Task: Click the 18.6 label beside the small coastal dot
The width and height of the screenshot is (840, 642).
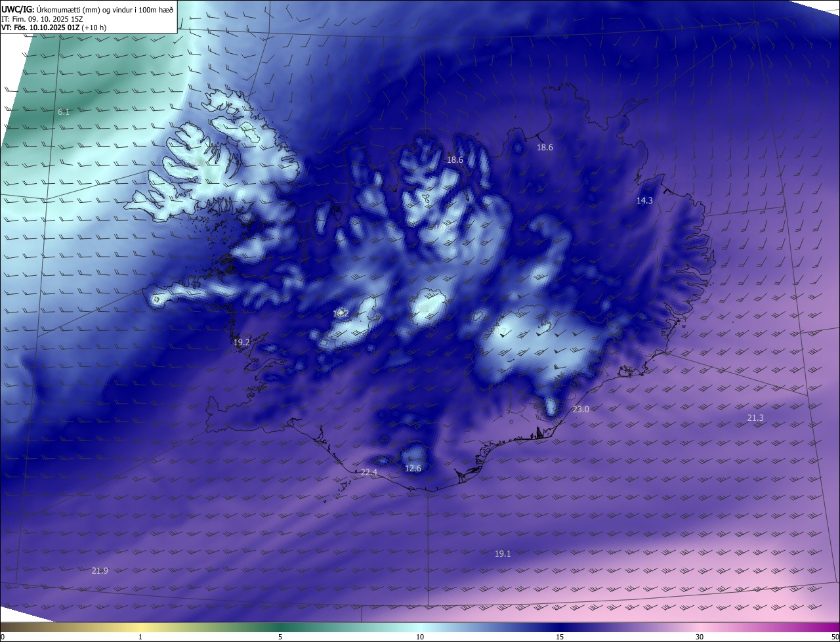Action: coord(545,148)
